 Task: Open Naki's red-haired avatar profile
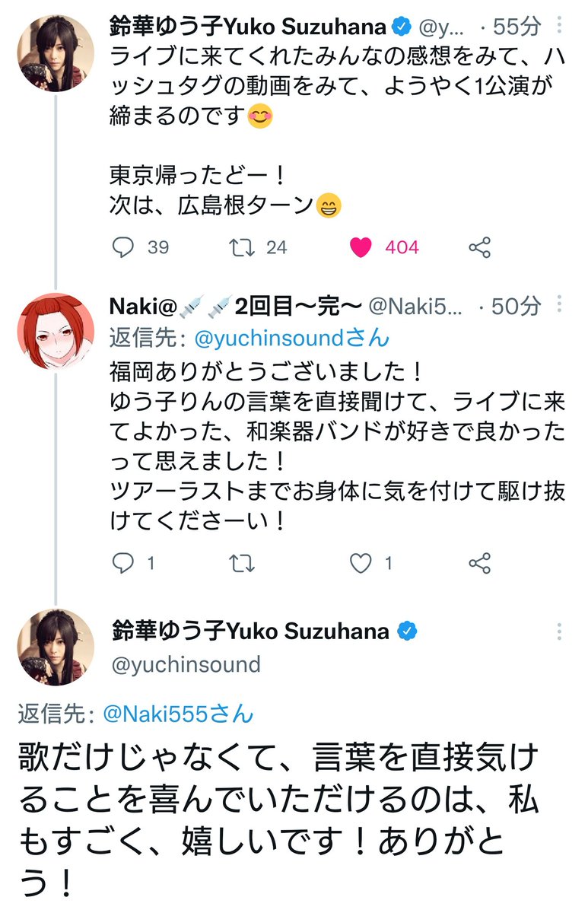[56, 331]
